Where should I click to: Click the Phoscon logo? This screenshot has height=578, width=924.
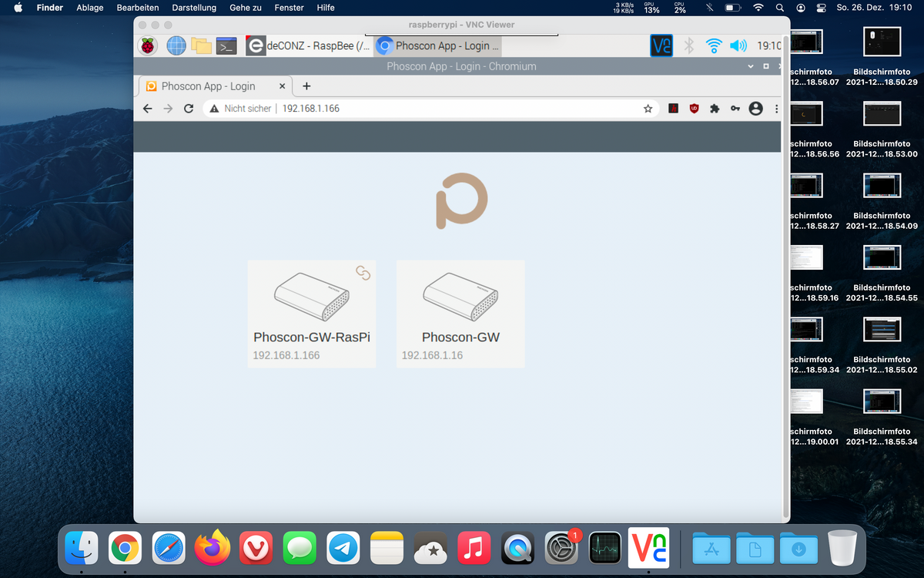click(462, 201)
